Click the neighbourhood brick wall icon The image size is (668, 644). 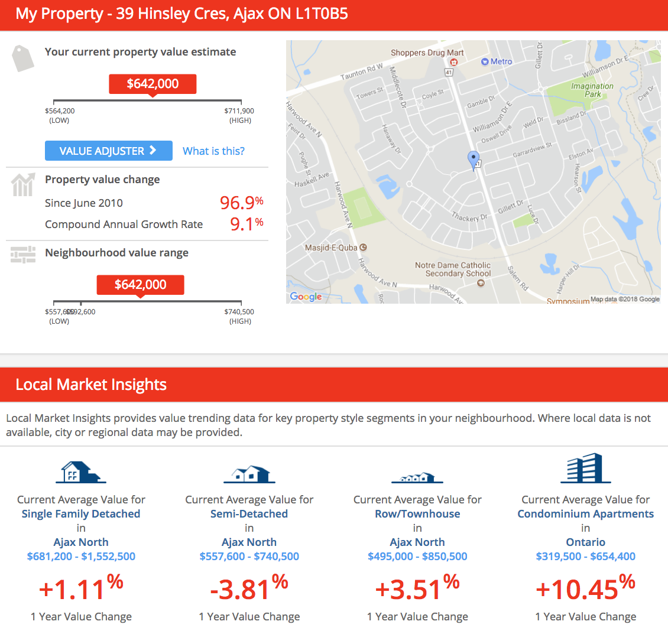[x=23, y=255]
